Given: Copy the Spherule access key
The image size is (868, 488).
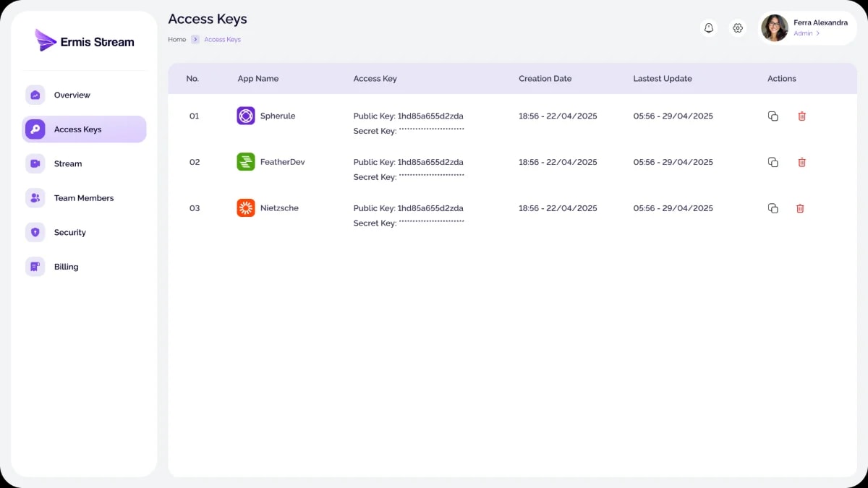Looking at the screenshot, I should tap(773, 116).
